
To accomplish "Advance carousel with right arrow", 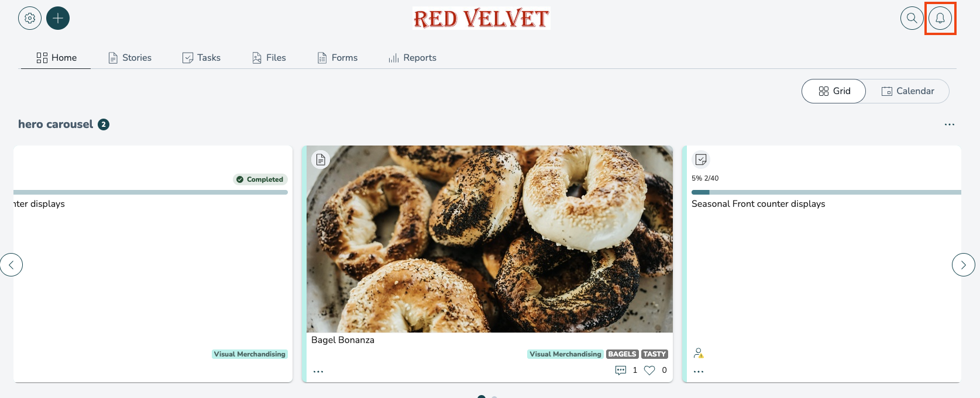I will [964, 265].
